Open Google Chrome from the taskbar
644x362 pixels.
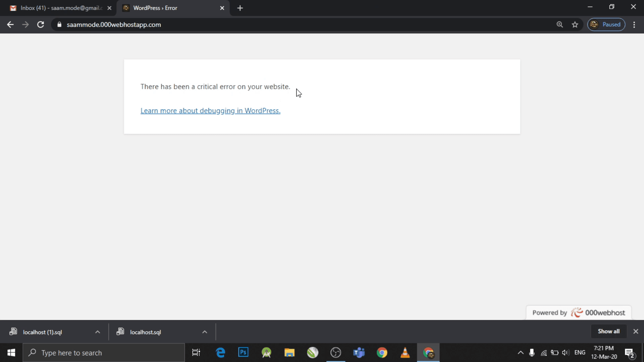[x=382, y=353]
